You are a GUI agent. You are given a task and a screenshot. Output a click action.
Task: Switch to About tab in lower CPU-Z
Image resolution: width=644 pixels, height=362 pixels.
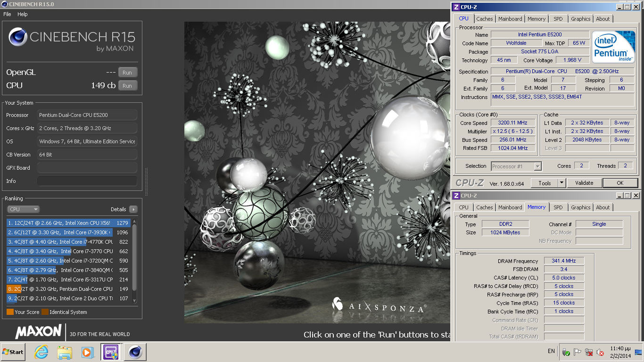click(603, 207)
